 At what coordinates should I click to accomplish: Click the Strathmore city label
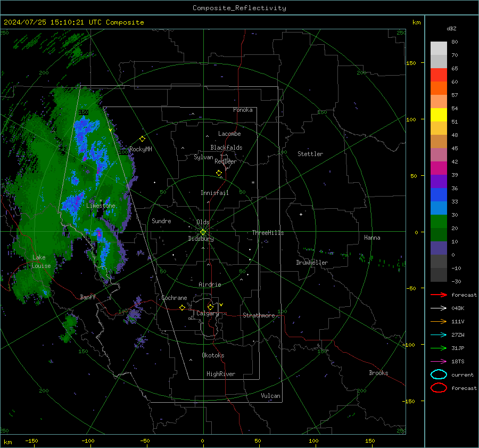pos(259,315)
